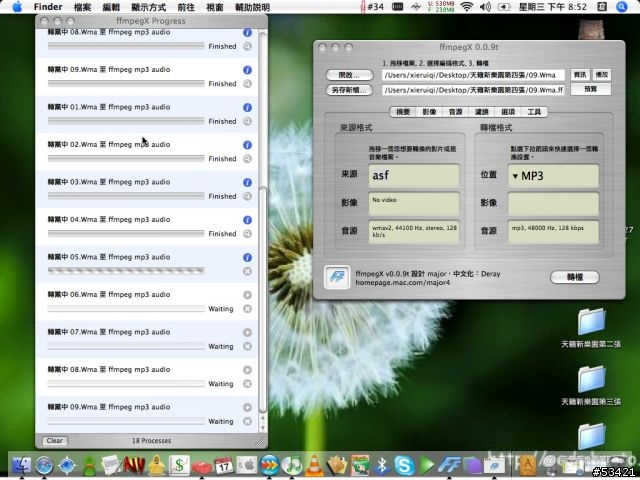This screenshot has width=640, height=480.
Task: Click the scrollbar down arrow in Progress window
Action: (x=262, y=428)
